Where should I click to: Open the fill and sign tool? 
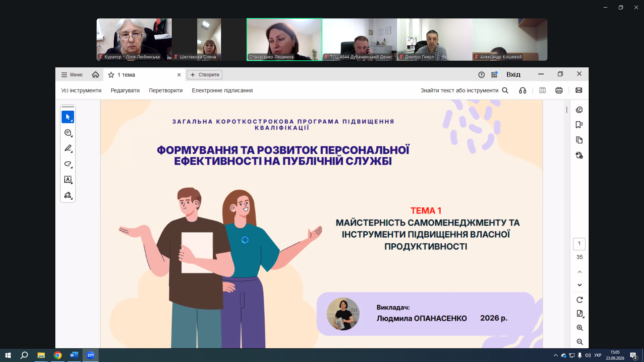(x=68, y=195)
